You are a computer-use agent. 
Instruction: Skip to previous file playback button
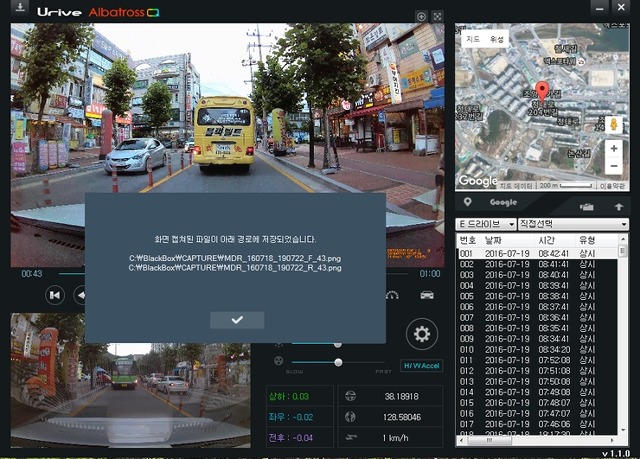tap(55, 295)
